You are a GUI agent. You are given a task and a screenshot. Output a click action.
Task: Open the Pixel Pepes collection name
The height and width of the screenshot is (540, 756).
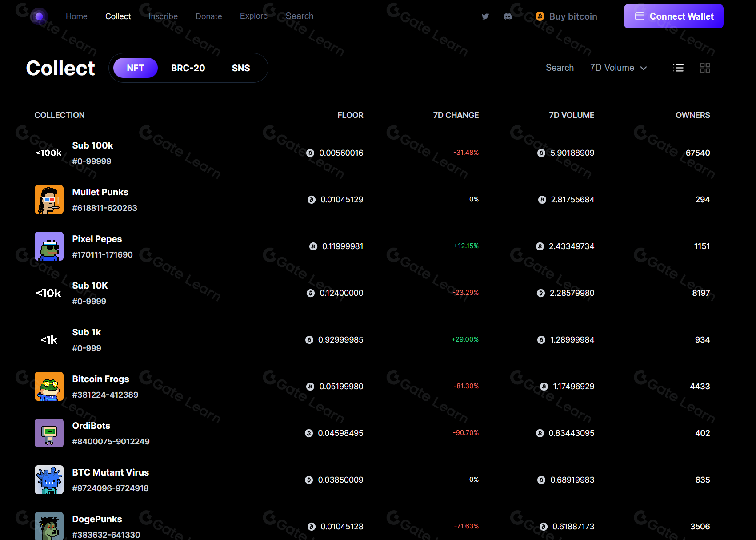pyautogui.click(x=97, y=239)
